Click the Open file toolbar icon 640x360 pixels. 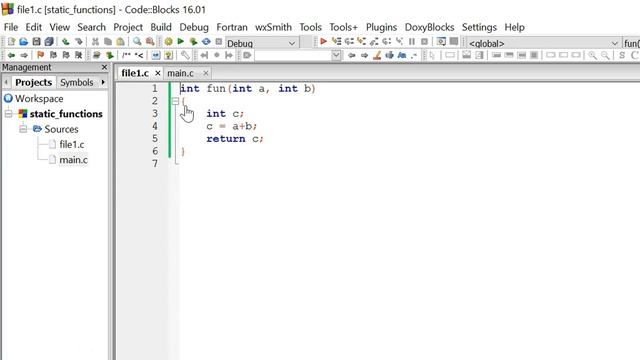click(24, 41)
